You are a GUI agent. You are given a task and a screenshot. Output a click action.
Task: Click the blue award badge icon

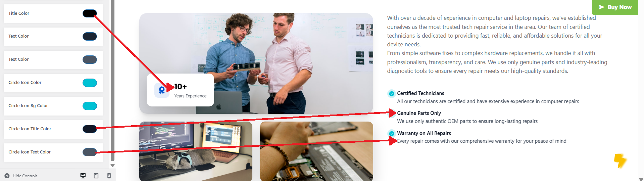(162, 90)
